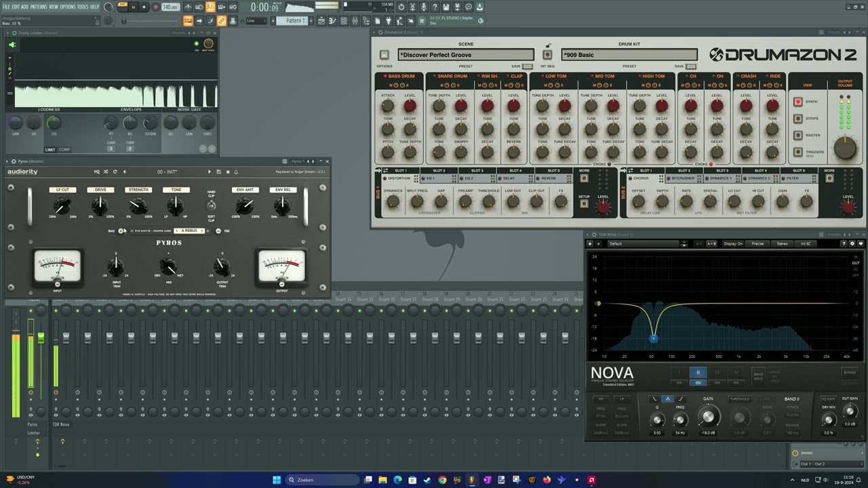Go to previous Pyros preset arrow
This screenshot has height=488, width=868.
(x=124, y=171)
